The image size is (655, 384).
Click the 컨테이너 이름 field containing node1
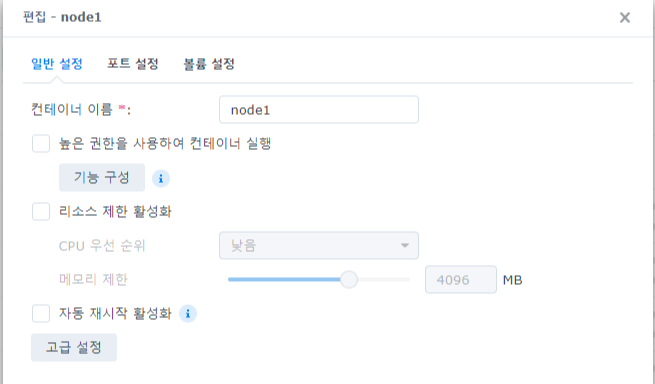319,109
